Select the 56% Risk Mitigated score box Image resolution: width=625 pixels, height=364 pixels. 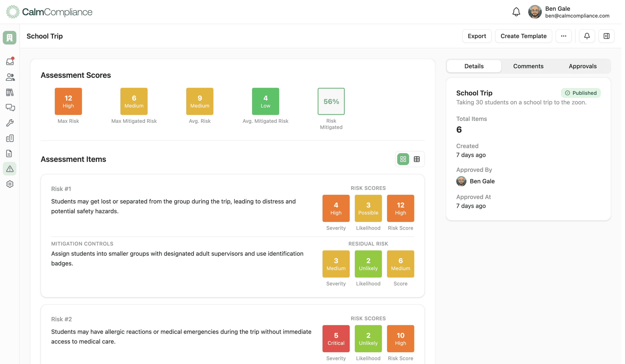[x=331, y=101]
